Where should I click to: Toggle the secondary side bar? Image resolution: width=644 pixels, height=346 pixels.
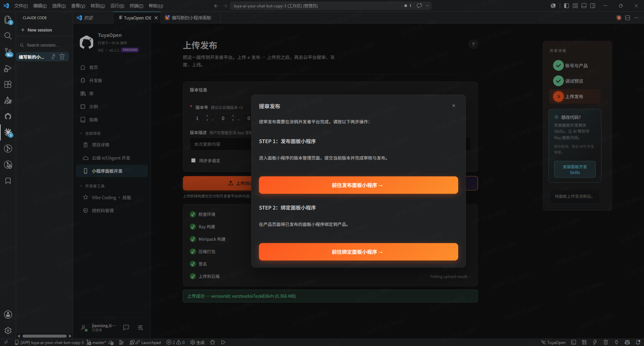pyautogui.click(x=593, y=6)
